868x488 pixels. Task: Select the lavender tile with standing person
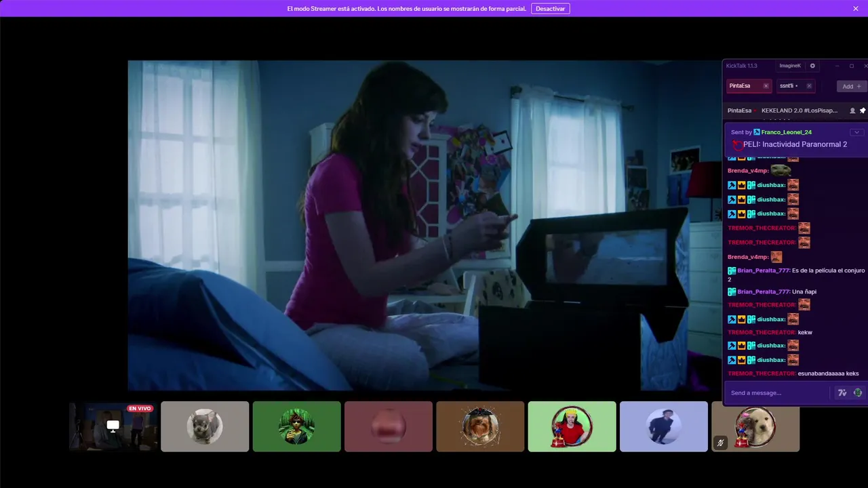pyautogui.click(x=664, y=426)
